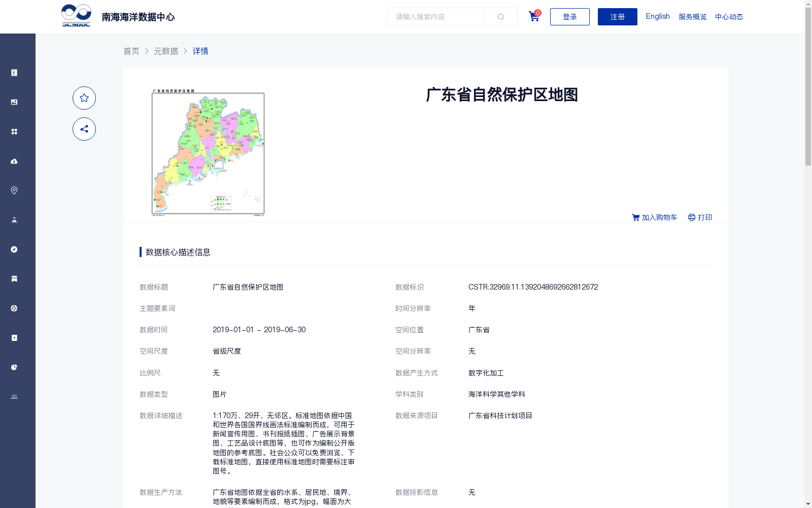This screenshot has width=812, height=508.
Task: Click site name 南海海洋数据中心
Action: (138, 17)
